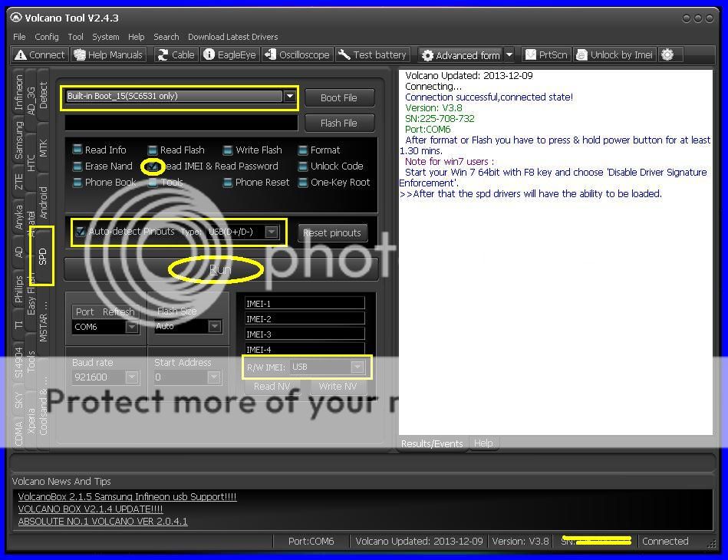Expand the Built-in Boot selection dropdown
The image size is (728, 560).
click(x=289, y=97)
